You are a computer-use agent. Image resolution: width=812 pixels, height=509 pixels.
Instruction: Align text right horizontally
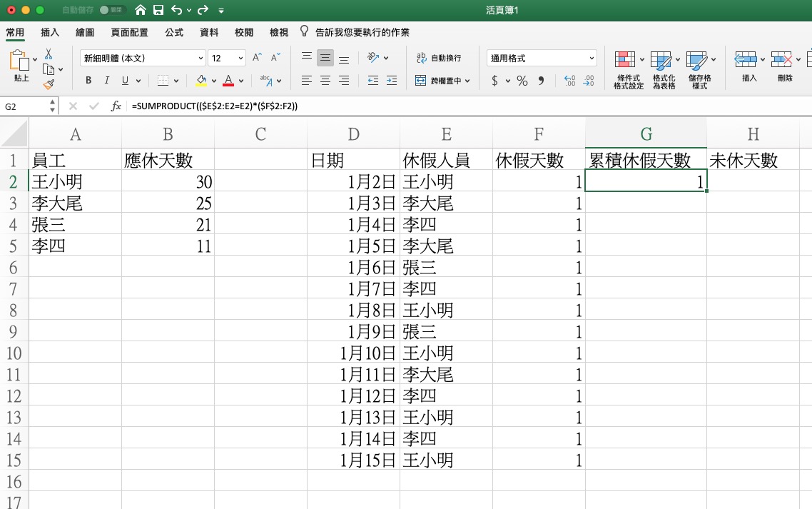(x=344, y=81)
